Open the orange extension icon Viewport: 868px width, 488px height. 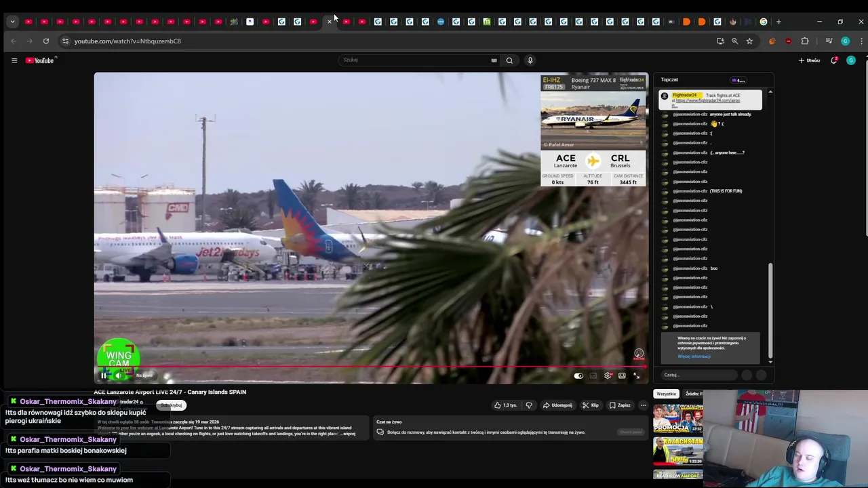pyautogui.click(x=772, y=41)
